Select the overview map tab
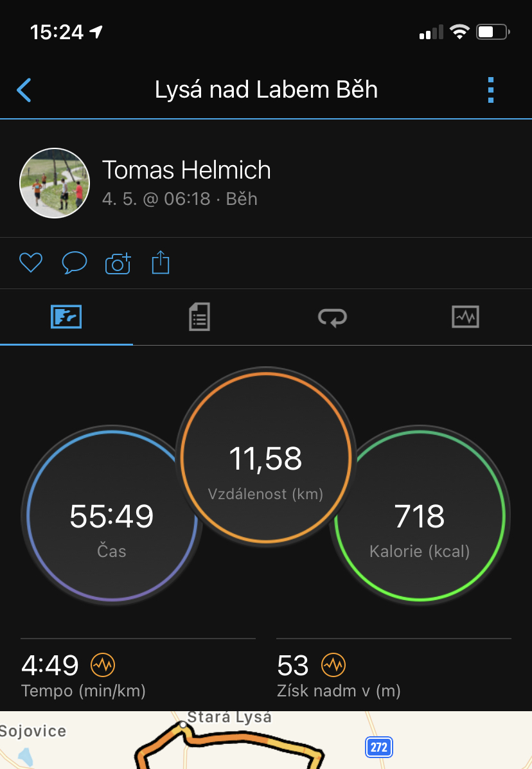 pos(66,317)
